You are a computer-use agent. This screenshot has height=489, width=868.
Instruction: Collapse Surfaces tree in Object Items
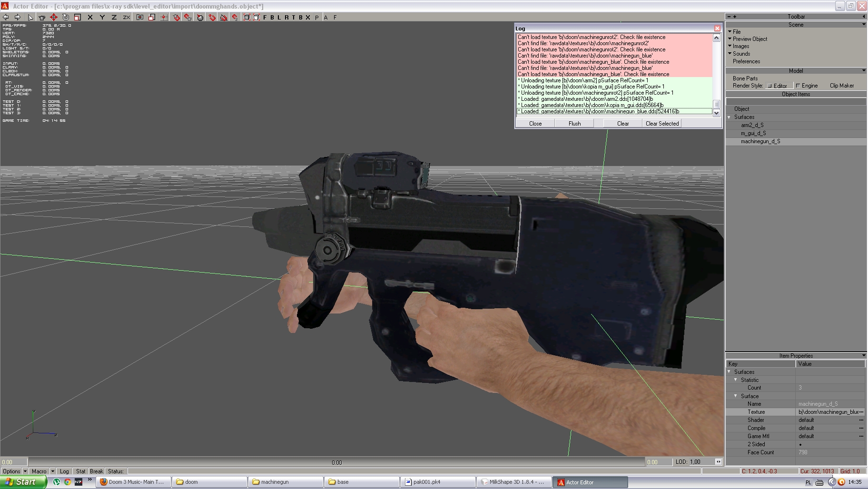[x=730, y=117]
